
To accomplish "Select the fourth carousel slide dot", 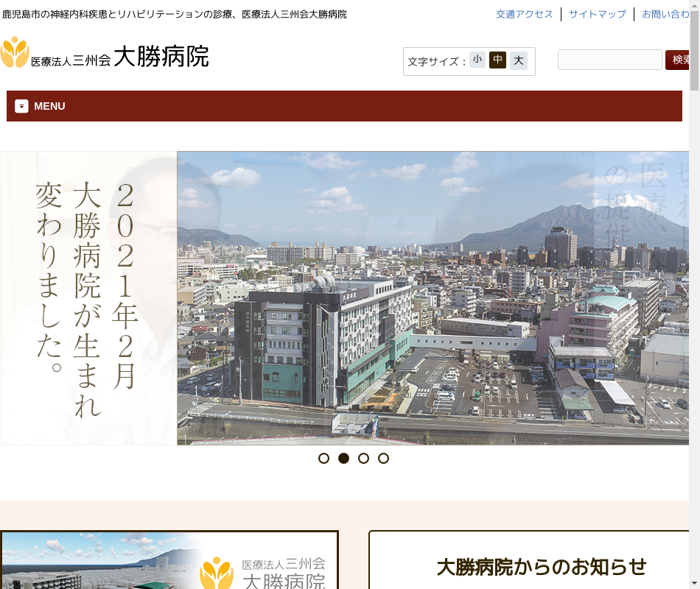I will click(383, 458).
